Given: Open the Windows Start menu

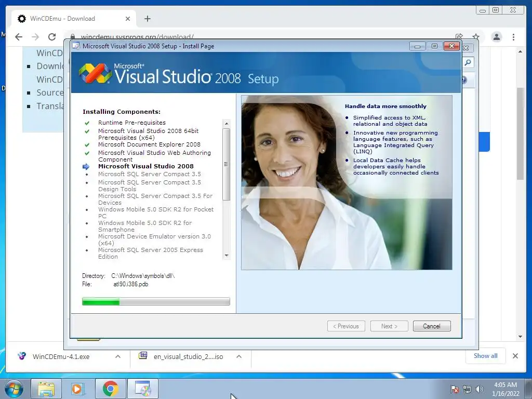Looking at the screenshot, I should pos(14,389).
